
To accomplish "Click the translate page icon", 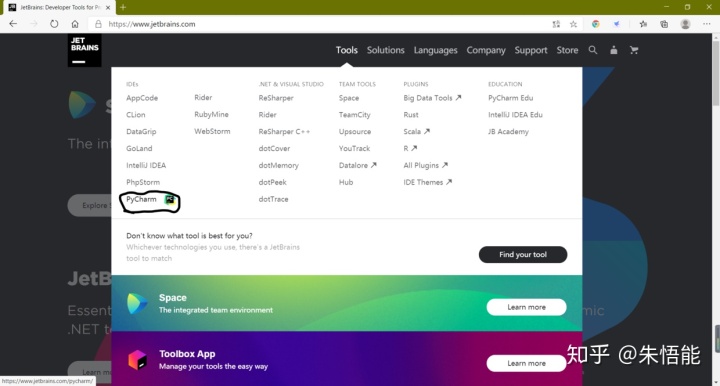I will [556, 24].
